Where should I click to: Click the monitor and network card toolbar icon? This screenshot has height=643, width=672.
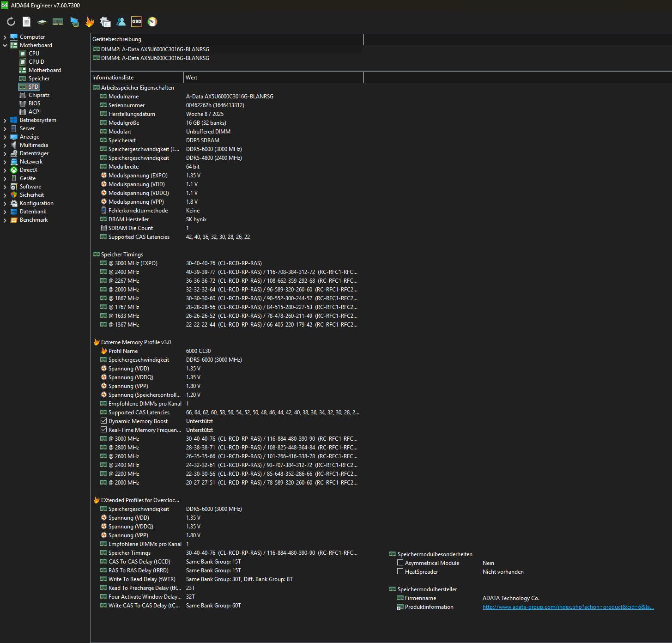coord(74,22)
